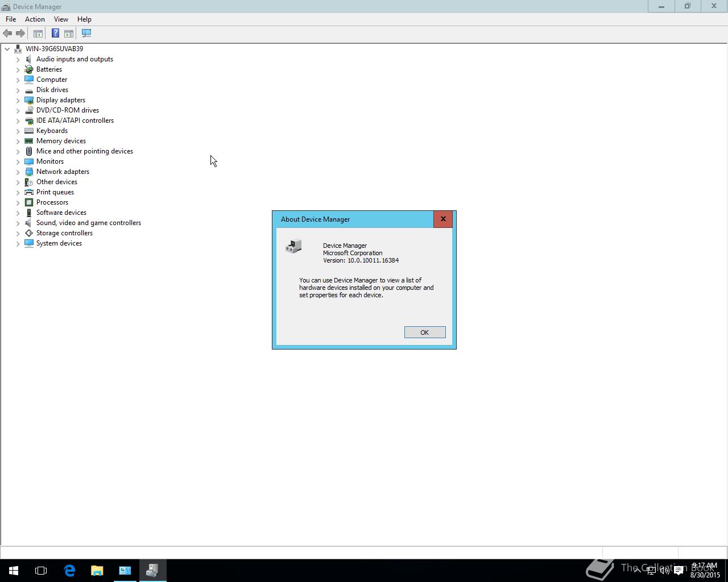Image resolution: width=728 pixels, height=582 pixels.
Task: Switch to Server Manager taskbar icon
Action: (125, 571)
